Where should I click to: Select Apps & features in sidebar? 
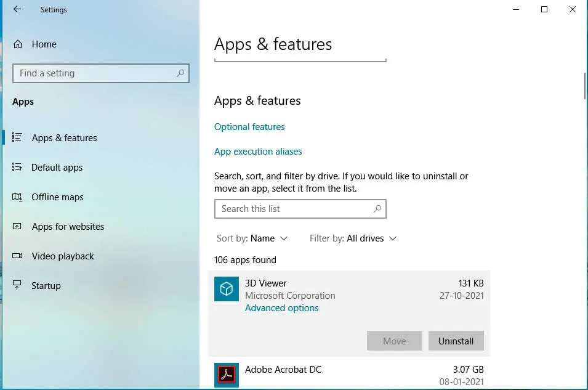(64, 138)
